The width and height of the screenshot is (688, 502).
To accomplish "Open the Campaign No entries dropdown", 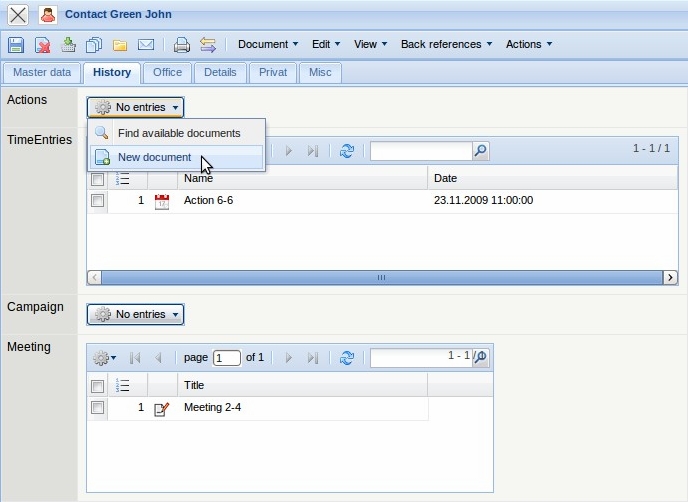I will click(136, 315).
